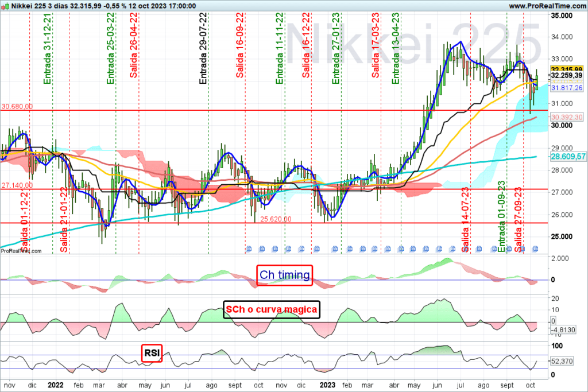Select the Salida 27-09-23 label
Image resolution: width=588 pixels, height=392 pixels.
point(519,220)
